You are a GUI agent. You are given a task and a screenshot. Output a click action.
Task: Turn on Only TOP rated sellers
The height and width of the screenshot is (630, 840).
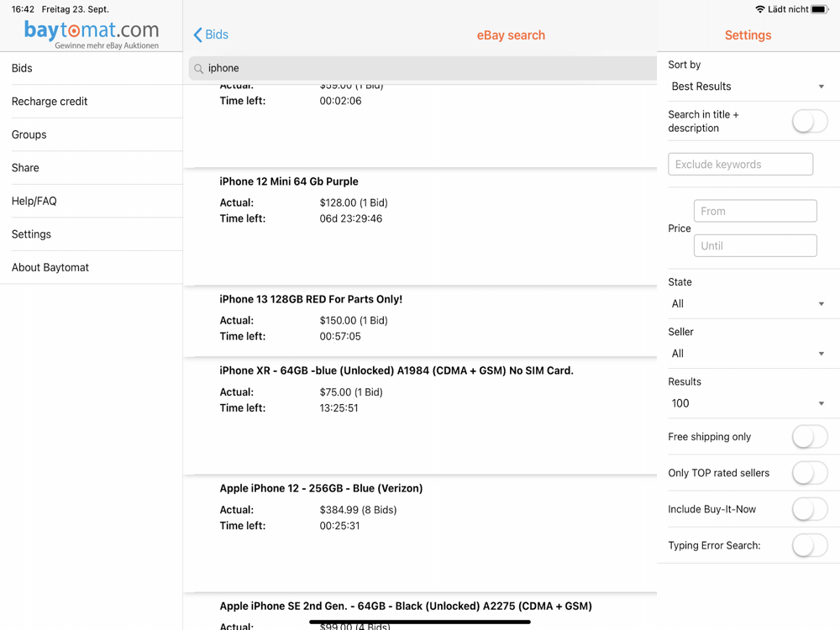point(810,473)
